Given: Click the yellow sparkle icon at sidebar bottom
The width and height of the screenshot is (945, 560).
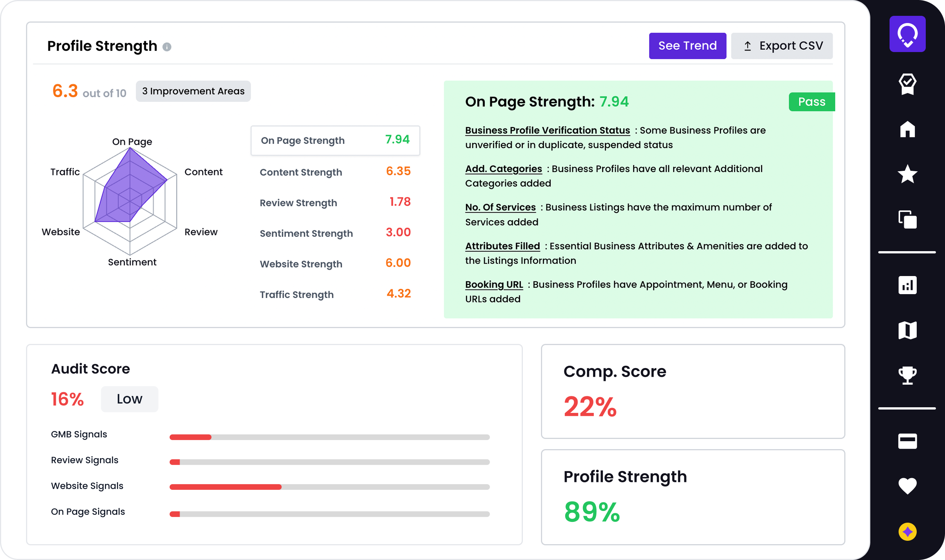Looking at the screenshot, I should click(x=907, y=531).
